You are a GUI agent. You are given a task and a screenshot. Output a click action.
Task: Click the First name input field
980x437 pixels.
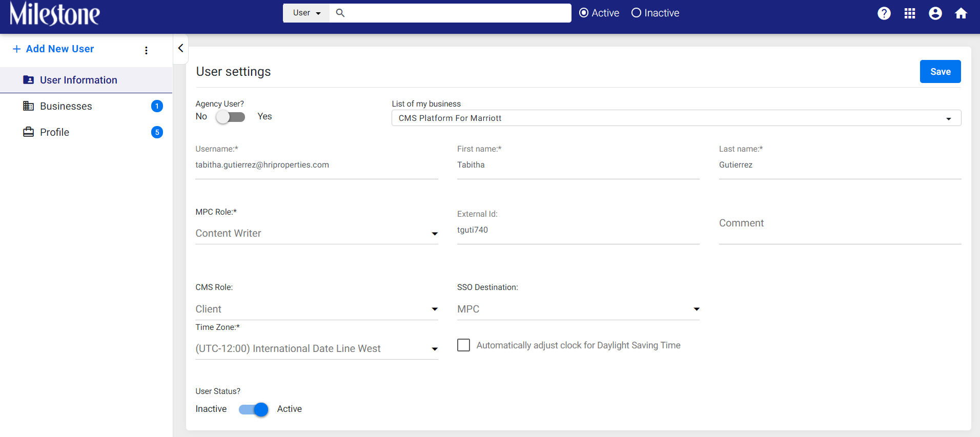(x=578, y=165)
